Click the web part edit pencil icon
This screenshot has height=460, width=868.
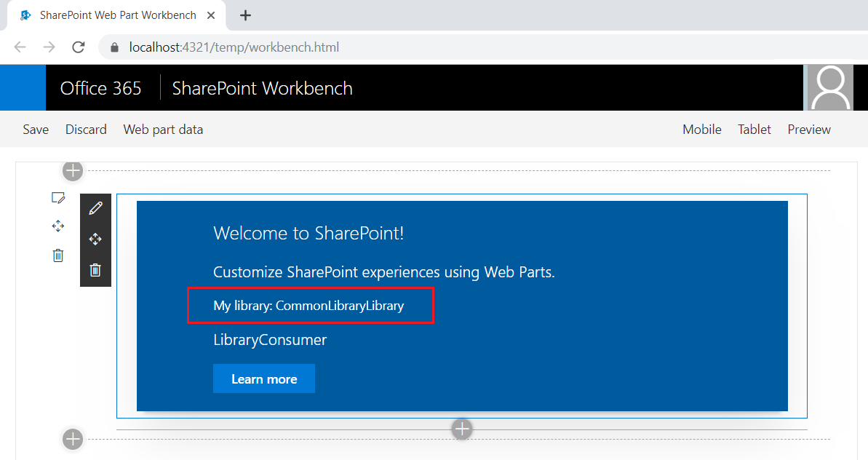point(95,209)
